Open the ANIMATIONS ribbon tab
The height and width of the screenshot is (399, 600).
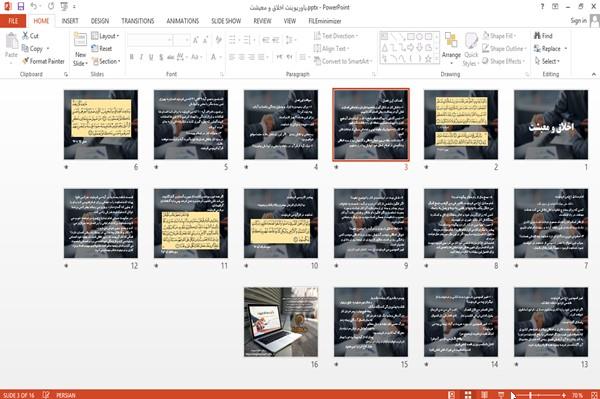[183, 21]
